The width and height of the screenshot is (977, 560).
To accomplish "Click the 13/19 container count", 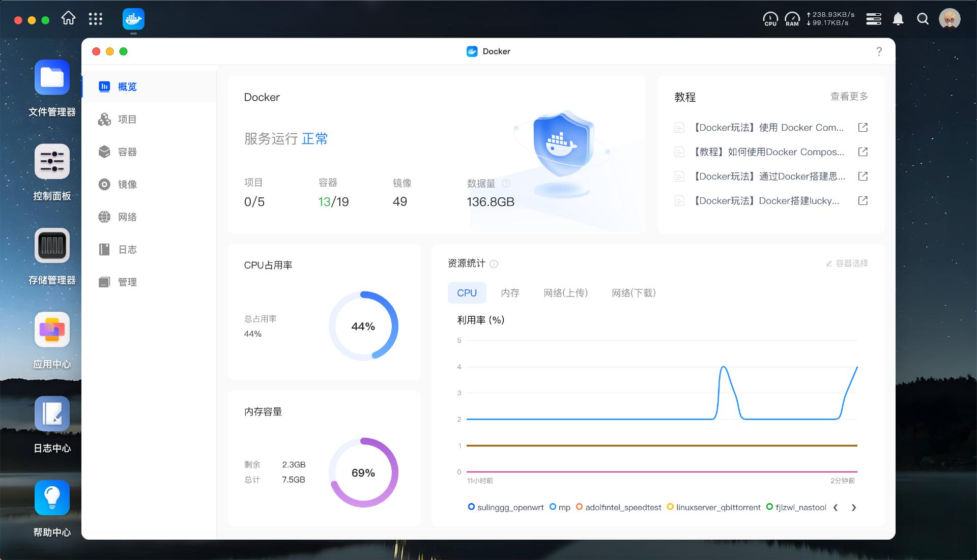I will coord(333,202).
